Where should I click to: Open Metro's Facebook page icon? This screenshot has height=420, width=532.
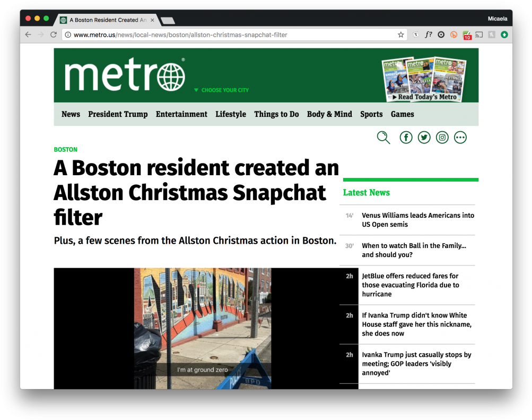click(x=406, y=138)
